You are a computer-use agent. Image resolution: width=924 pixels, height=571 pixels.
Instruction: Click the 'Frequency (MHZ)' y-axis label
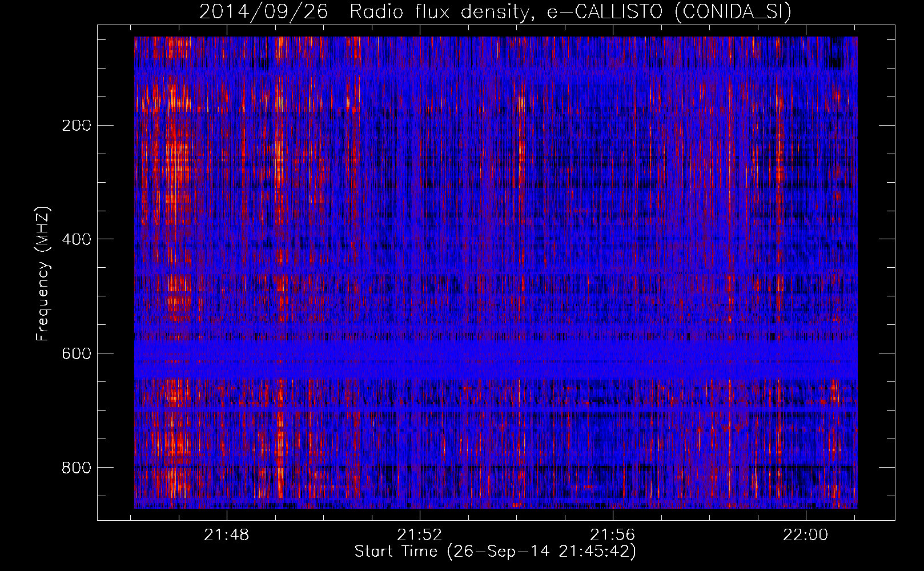tap(43, 274)
